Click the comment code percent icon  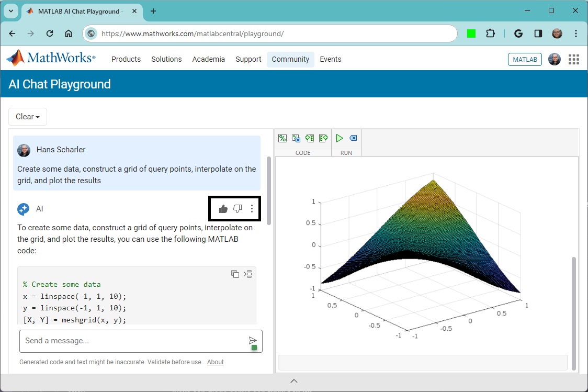pyautogui.click(x=282, y=138)
